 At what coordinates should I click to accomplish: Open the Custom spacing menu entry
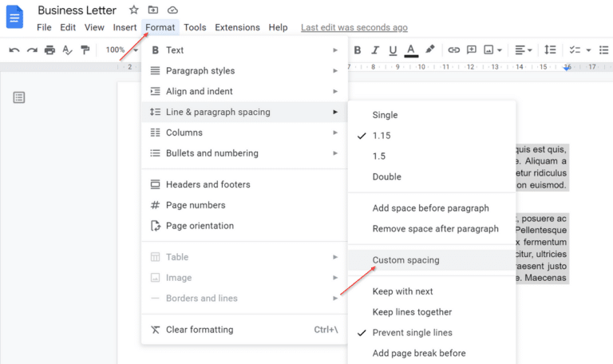[405, 260]
